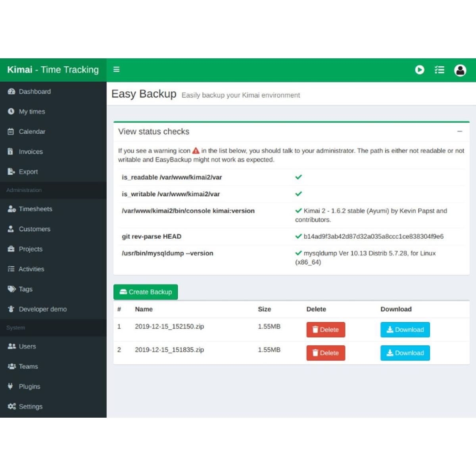The width and height of the screenshot is (476, 476).
Task: Go to Customers page
Action: pyautogui.click(x=53, y=229)
